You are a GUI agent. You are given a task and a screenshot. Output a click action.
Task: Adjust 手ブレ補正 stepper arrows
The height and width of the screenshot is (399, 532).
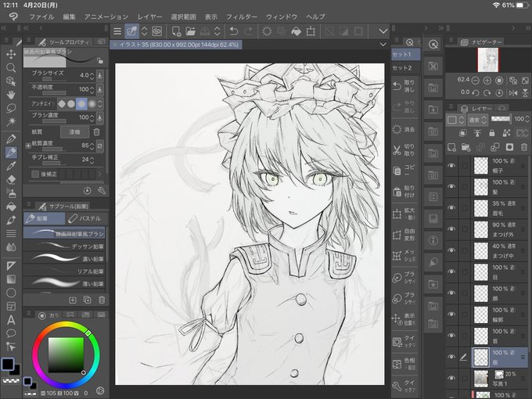tap(92, 160)
